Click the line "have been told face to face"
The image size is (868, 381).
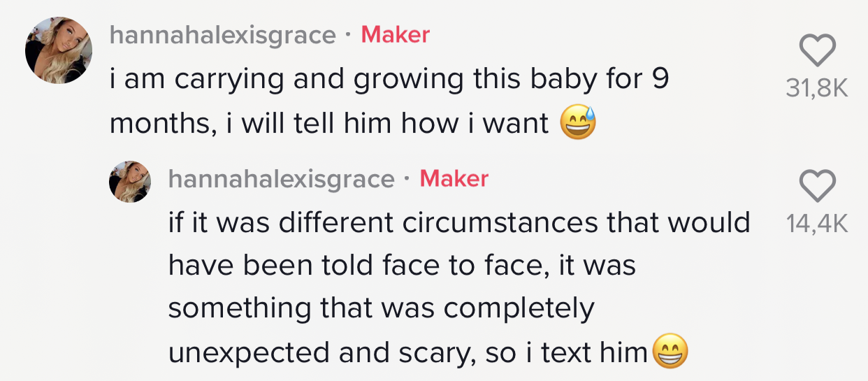402,266
